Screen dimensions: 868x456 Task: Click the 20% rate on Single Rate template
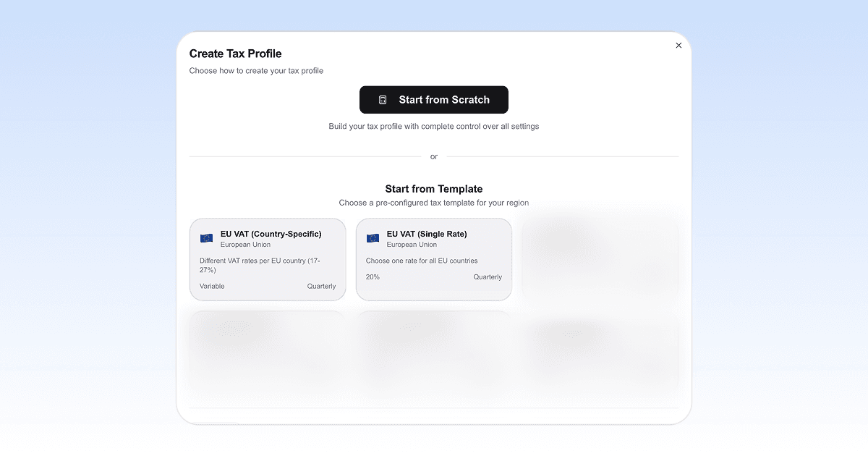coord(372,276)
